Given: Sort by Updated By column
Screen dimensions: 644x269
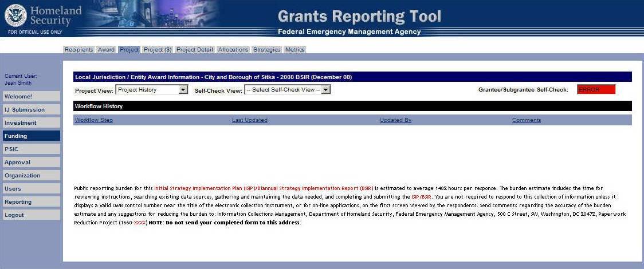Looking at the screenshot, I should pyautogui.click(x=395, y=120).
